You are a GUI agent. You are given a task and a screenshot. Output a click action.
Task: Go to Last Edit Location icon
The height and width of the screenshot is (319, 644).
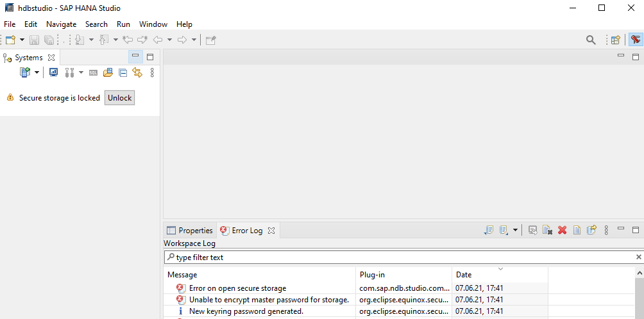pos(128,40)
